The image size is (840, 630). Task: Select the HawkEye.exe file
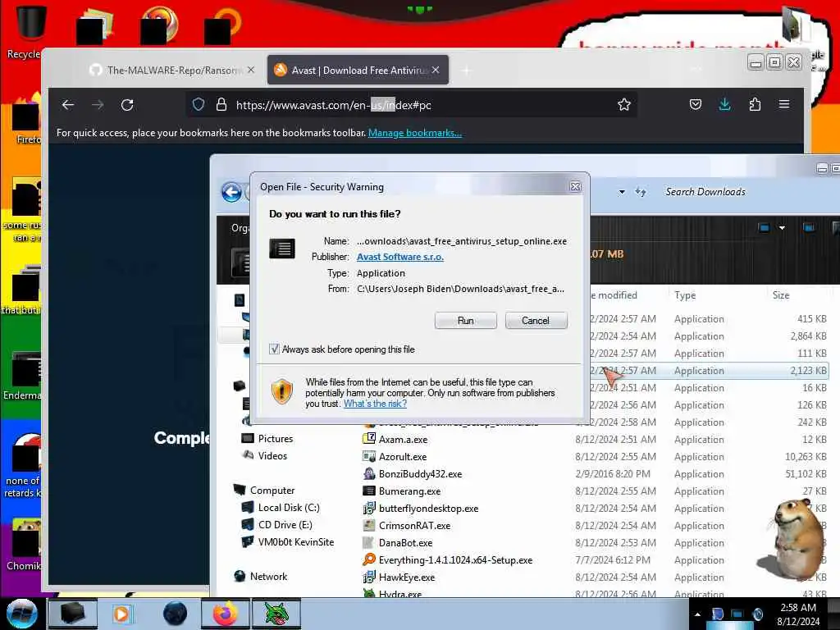(406, 577)
